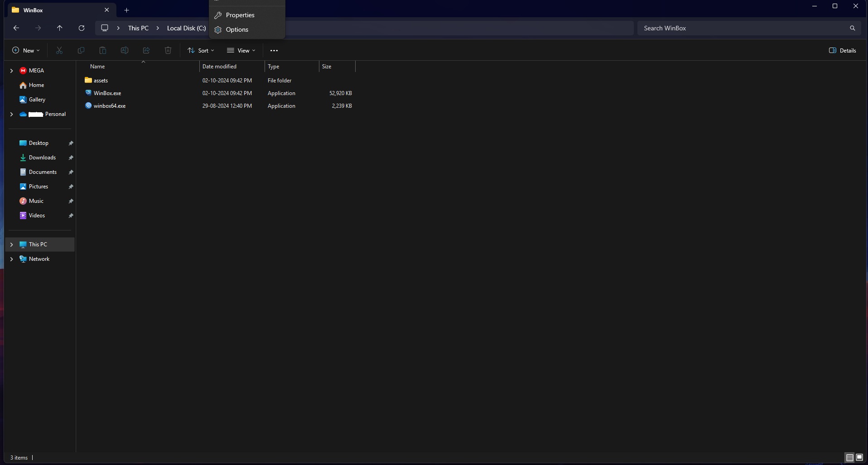Viewport: 868px width, 465px height.
Task: Click the MEGA icon in sidebar
Action: point(23,71)
